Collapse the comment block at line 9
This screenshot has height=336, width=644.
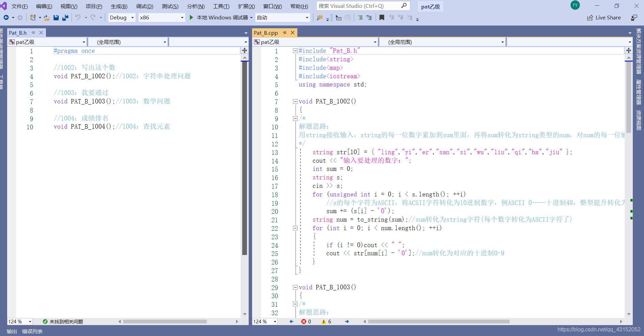click(295, 118)
